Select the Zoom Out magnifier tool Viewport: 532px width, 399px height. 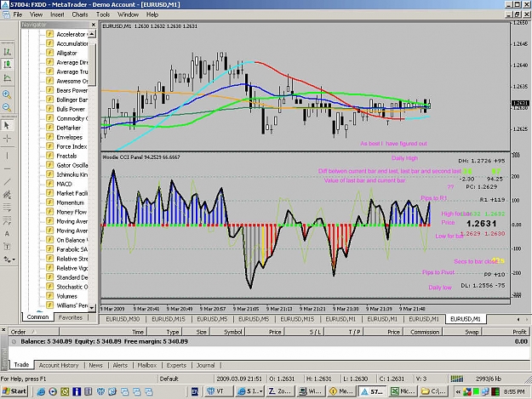[7, 107]
